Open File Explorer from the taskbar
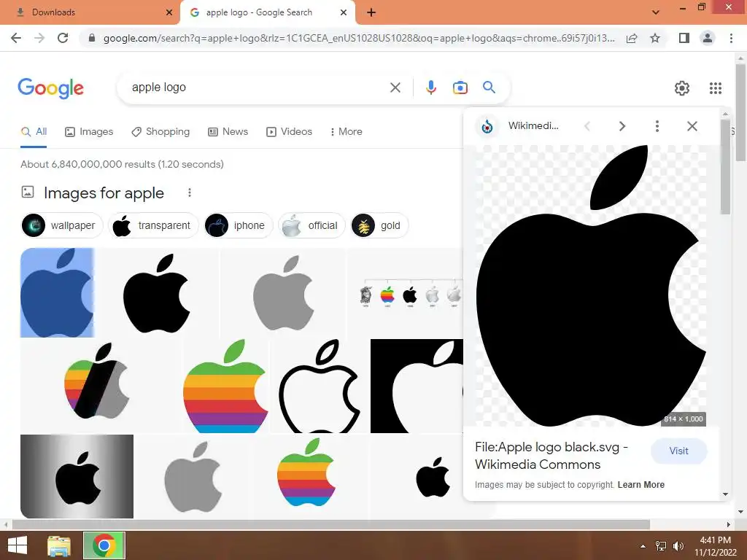 coord(59,545)
